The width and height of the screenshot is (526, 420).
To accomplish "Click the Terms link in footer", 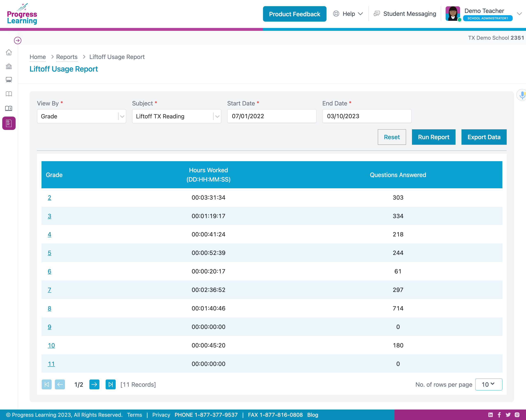I will [134, 415].
